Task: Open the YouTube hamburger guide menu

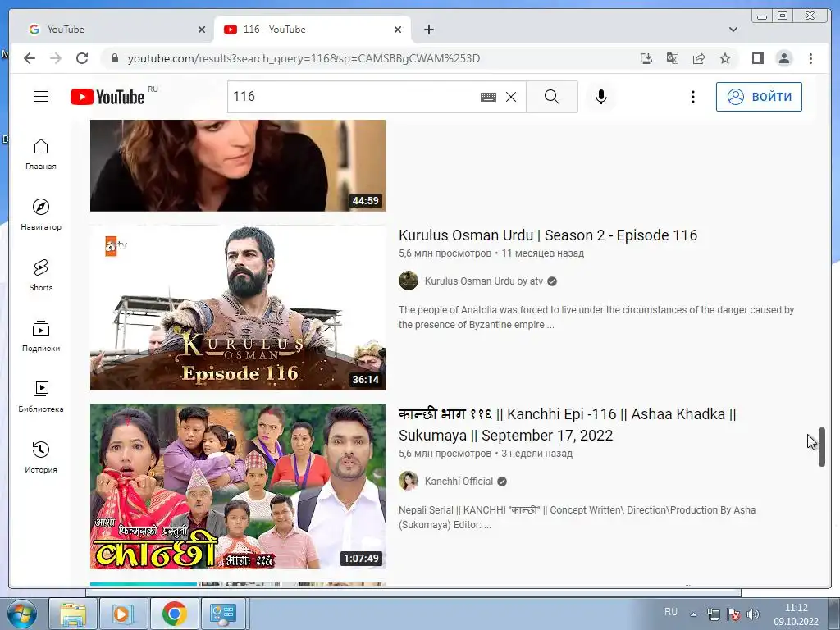Action: [41, 97]
